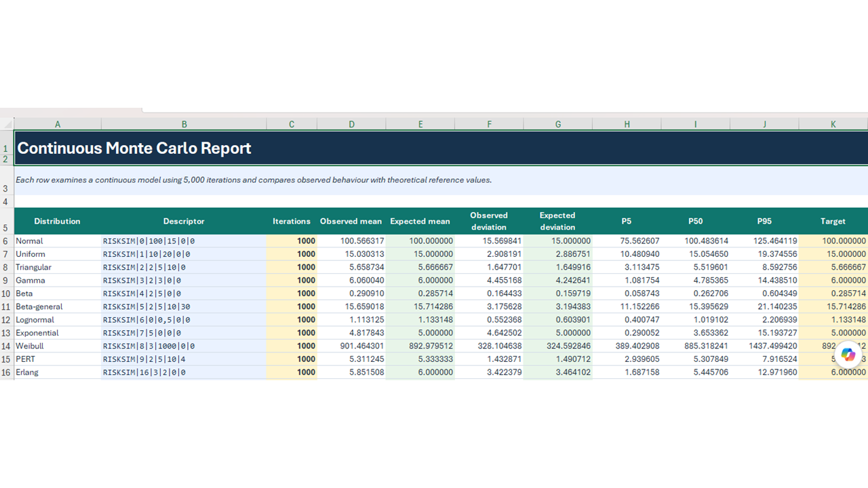This screenshot has height=488, width=868.
Task: Select column K header
Action: [833, 124]
